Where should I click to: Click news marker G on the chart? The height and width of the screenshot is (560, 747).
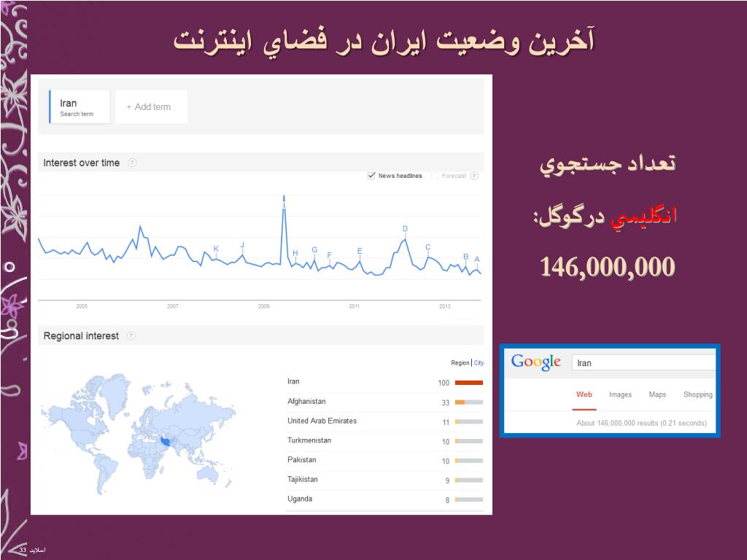pos(314,249)
